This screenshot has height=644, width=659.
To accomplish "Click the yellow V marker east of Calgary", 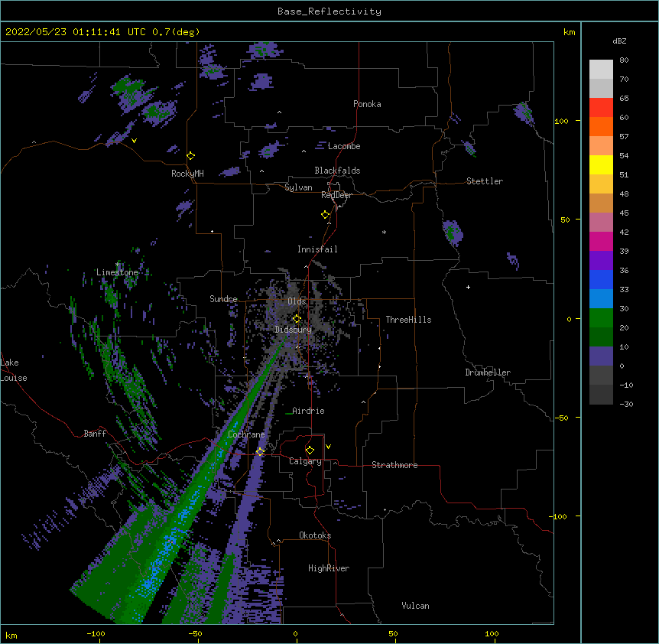I will coord(328,447).
